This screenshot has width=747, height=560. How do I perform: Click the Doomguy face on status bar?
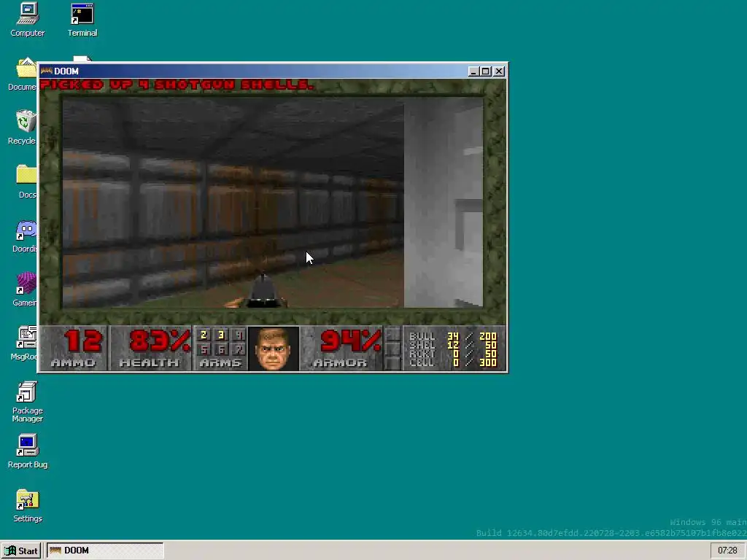pyautogui.click(x=274, y=349)
